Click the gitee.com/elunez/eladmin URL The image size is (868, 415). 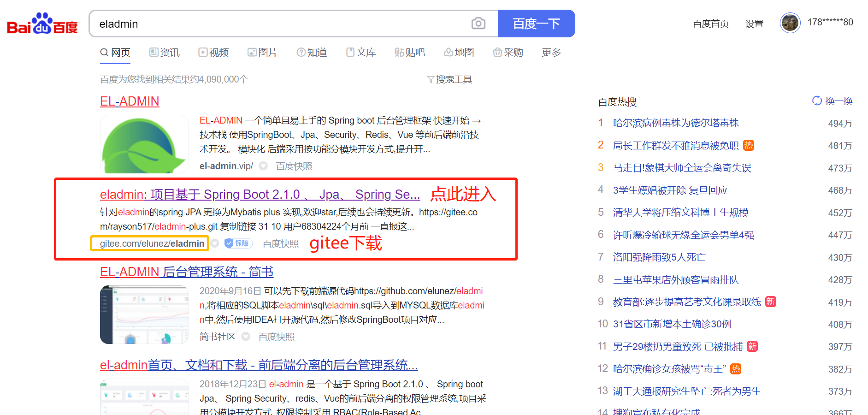point(152,243)
